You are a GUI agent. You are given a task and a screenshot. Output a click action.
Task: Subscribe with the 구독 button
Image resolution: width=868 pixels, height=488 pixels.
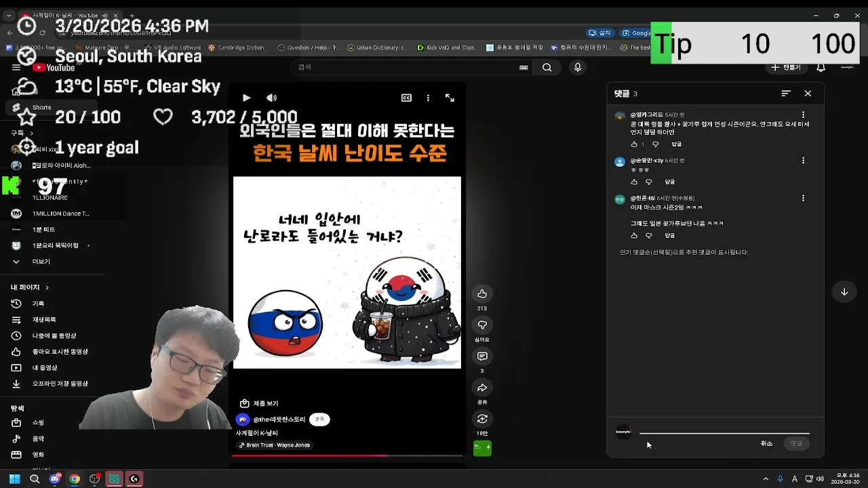(x=320, y=420)
